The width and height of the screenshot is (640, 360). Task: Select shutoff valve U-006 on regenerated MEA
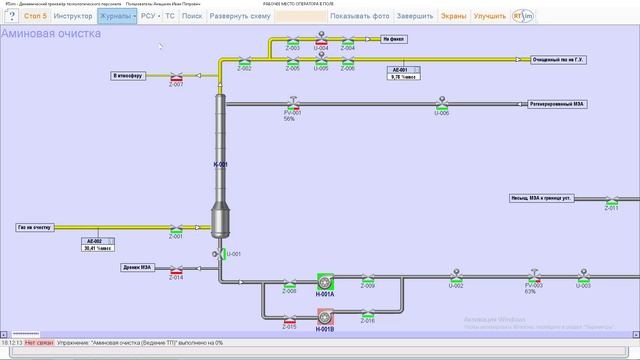pyautogui.click(x=442, y=103)
